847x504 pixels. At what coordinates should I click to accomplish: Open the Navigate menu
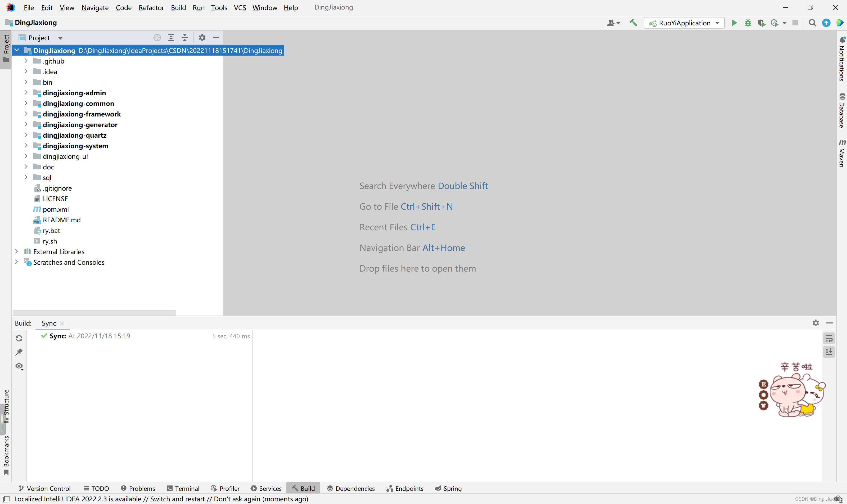click(95, 7)
